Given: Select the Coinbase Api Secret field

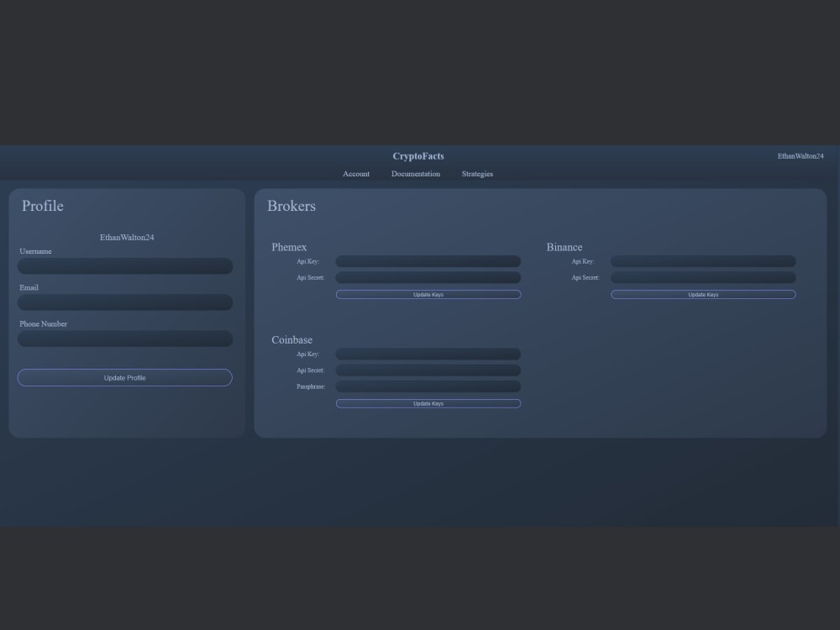Looking at the screenshot, I should click(x=428, y=370).
